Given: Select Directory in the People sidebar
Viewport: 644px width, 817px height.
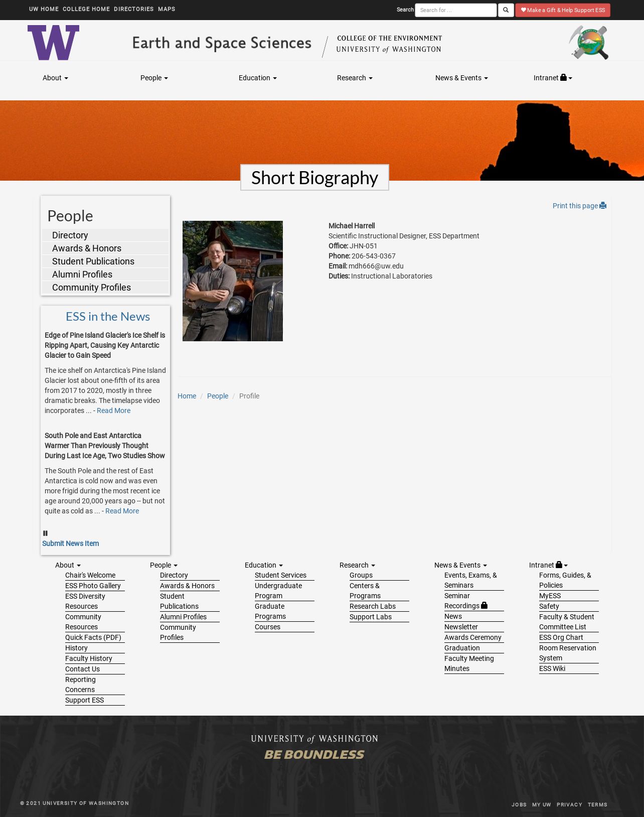Looking at the screenshot, I should pyautogui.click(x=105, y=235).
